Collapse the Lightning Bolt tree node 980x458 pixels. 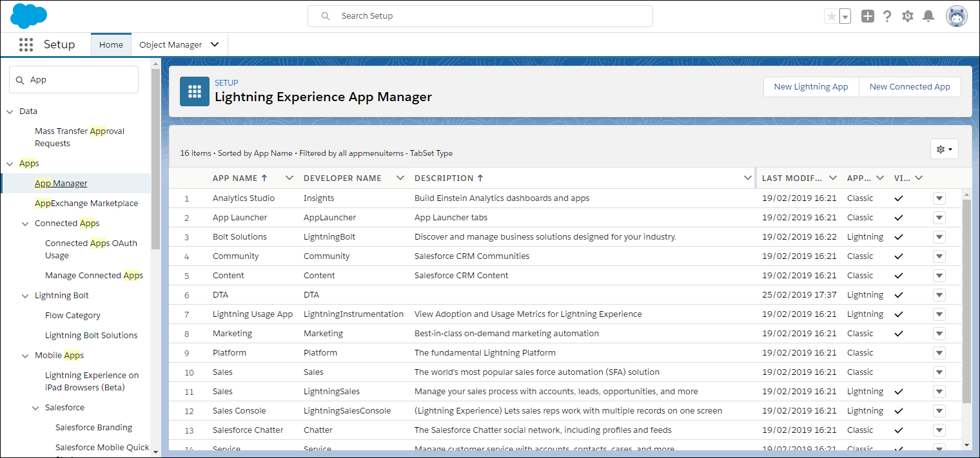point(25,296)
